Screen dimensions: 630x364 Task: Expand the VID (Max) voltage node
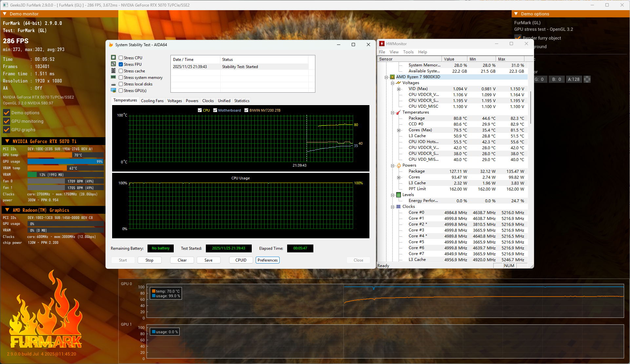(x=399, y=89)
